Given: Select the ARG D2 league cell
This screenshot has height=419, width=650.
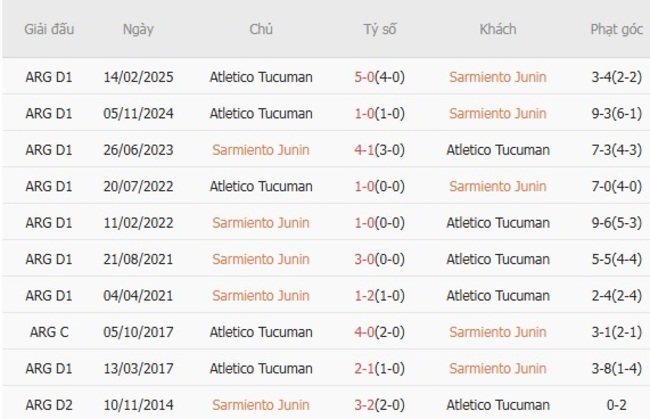Looking at the screenshot, I should click(x=49, y=404).
